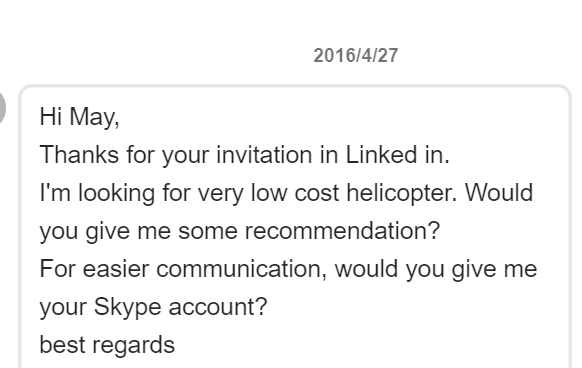
Task: Click the 2016/4/27 date label
Action: click(356, 56)
